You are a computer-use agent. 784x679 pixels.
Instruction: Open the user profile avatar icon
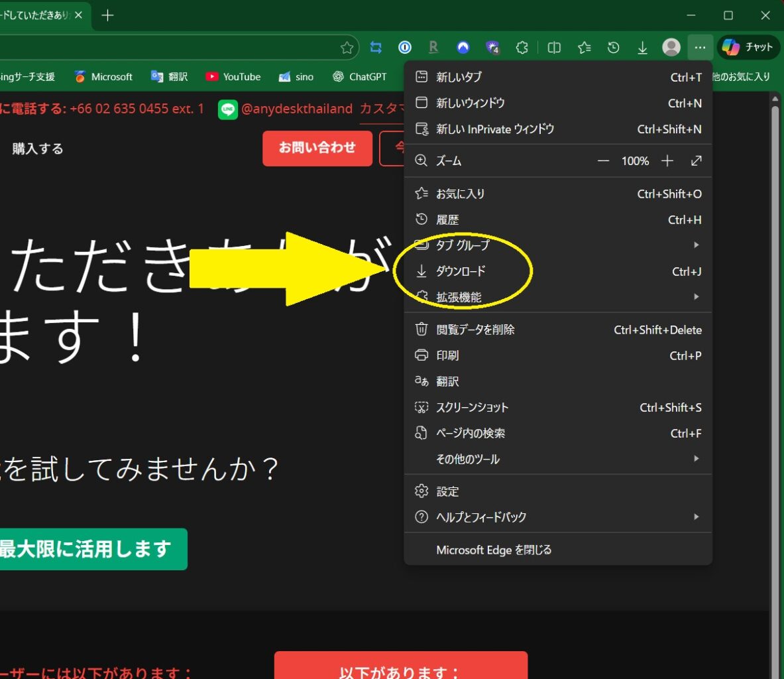(671, 47)
